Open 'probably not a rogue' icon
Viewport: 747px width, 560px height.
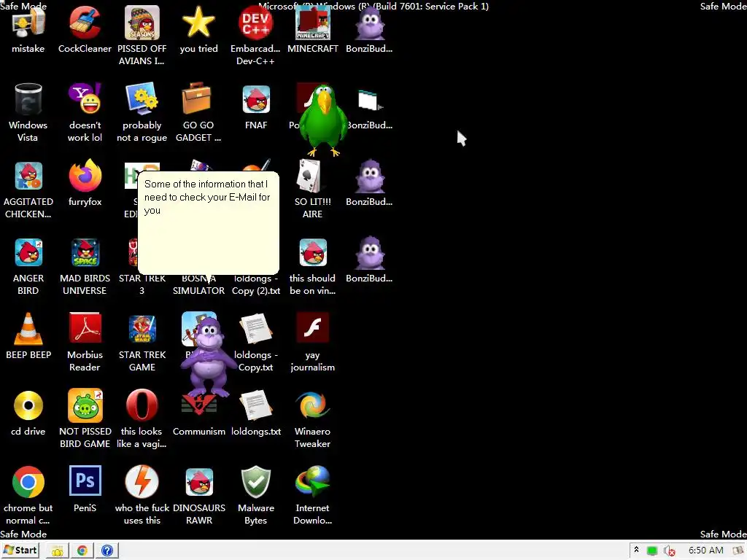tap(142, 98)
